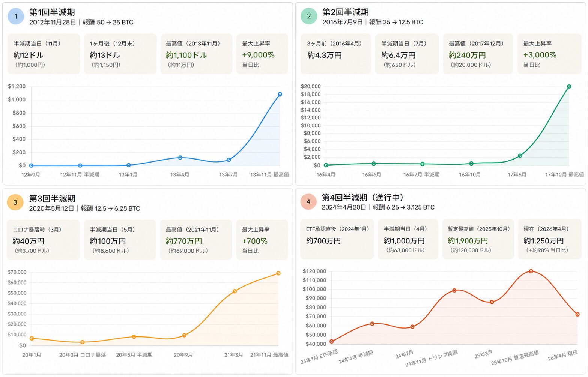Select the +700% 最大上昇率 card
Image resolution: width=588 pixels, height=377 pixels.
(x=262, y=240)
